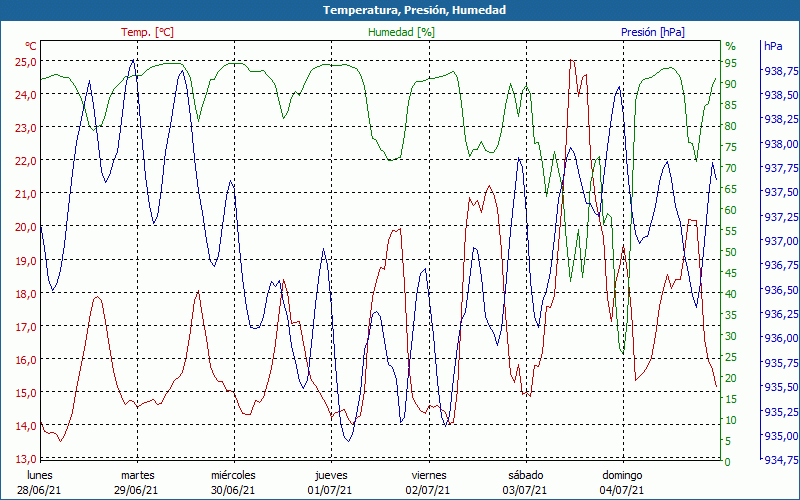Click the 21,0 temperature axis value
The height and width of the screenshot is (500, 800).
click(27, 194)
